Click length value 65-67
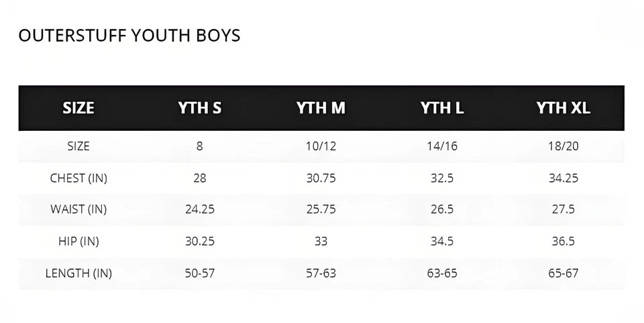This screenshot has width=644, height=323. 563,273
